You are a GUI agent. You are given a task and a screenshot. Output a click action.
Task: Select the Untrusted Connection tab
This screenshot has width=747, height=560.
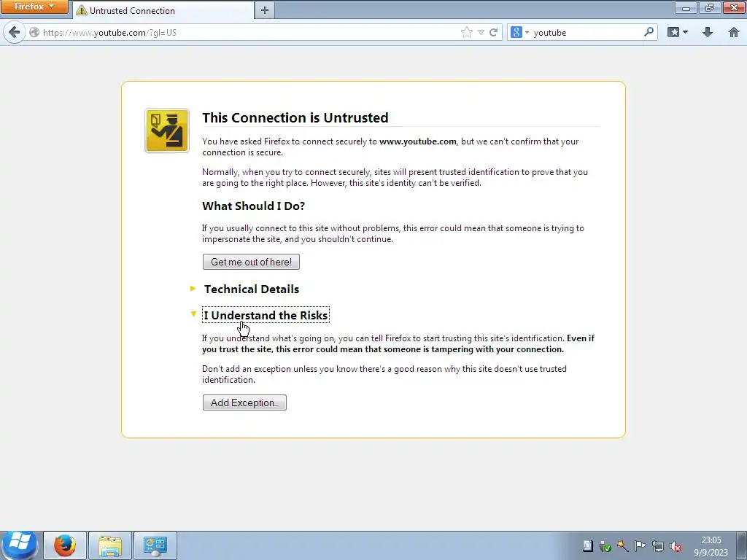pos(163,10)
